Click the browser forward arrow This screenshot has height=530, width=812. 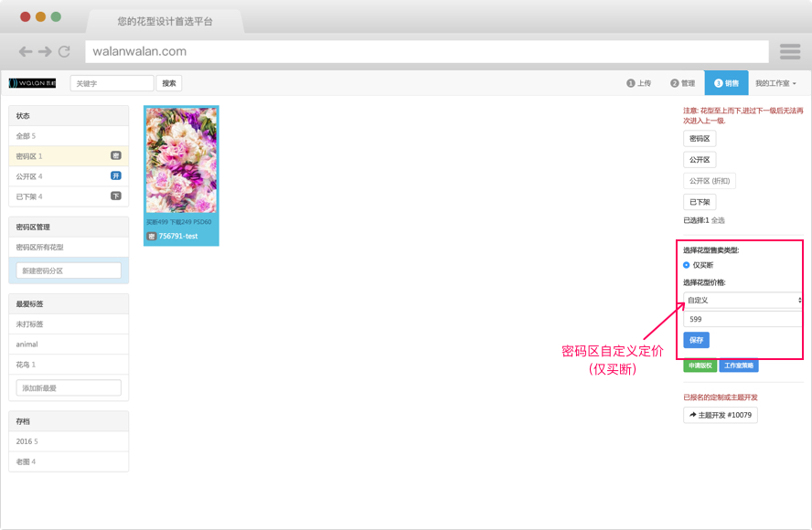tap(45, 52)
